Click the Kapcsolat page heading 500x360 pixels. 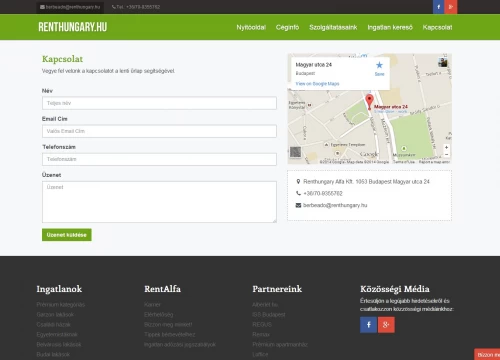pyautogui.click(x=62, y=59)
